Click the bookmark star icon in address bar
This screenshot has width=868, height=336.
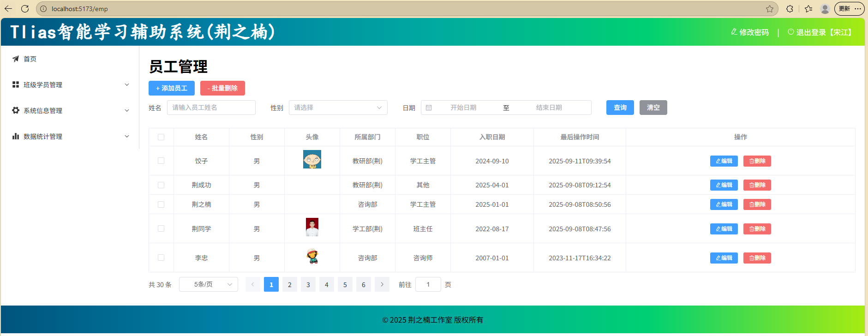[x=770, y=9]
